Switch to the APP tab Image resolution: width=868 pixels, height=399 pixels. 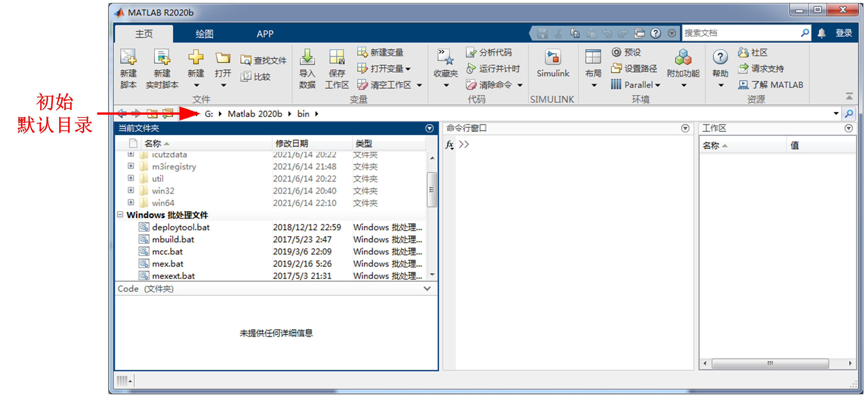click(x=265, y=34)
